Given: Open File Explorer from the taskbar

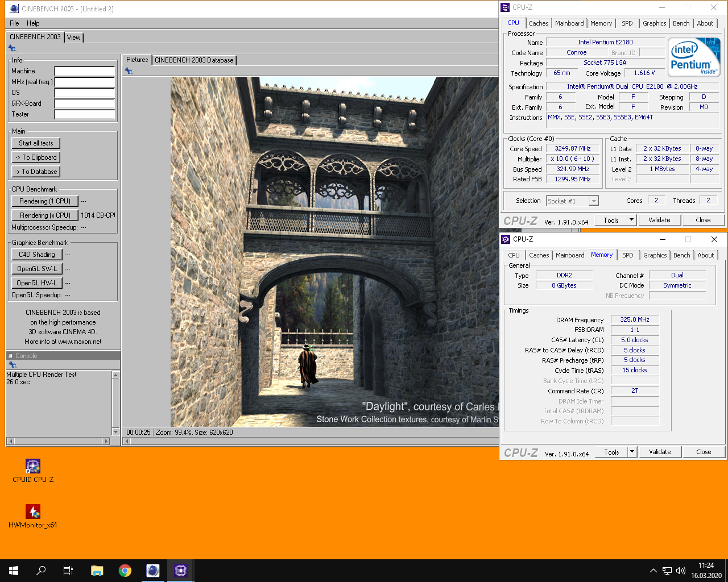Looking at the screenshot, I should (97, 571).
